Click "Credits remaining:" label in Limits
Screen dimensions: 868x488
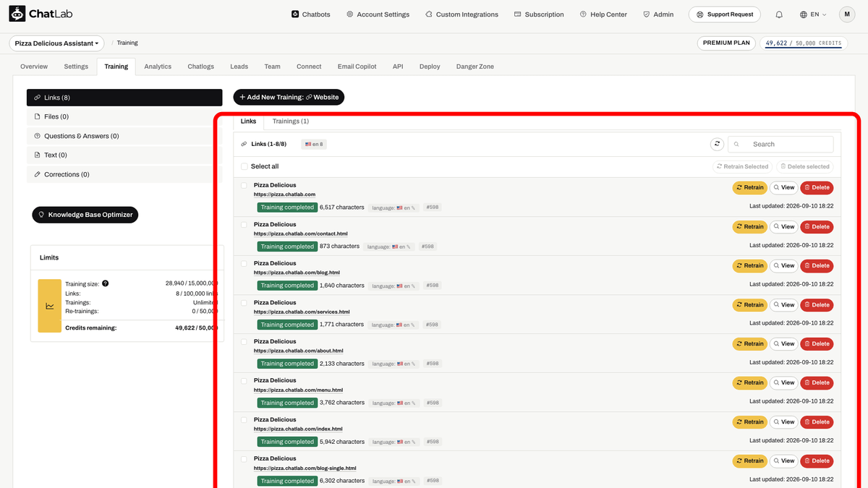click(91, 328)
